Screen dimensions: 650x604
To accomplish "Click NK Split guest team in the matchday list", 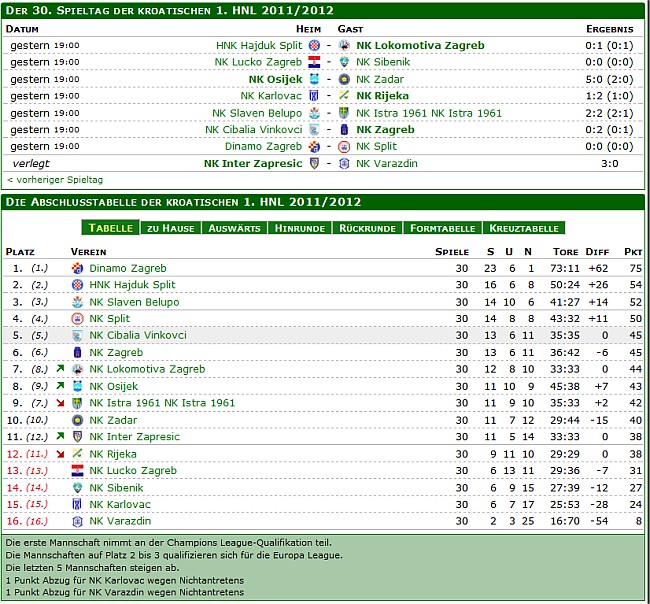I will [376, 146].
